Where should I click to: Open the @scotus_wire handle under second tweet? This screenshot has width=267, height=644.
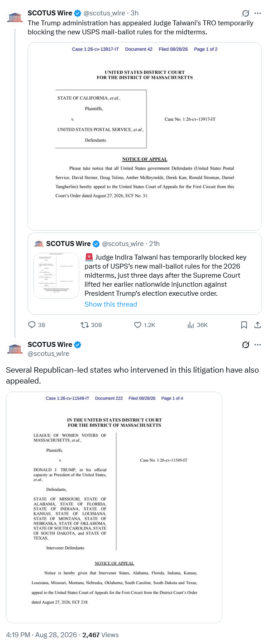point(48,353)
